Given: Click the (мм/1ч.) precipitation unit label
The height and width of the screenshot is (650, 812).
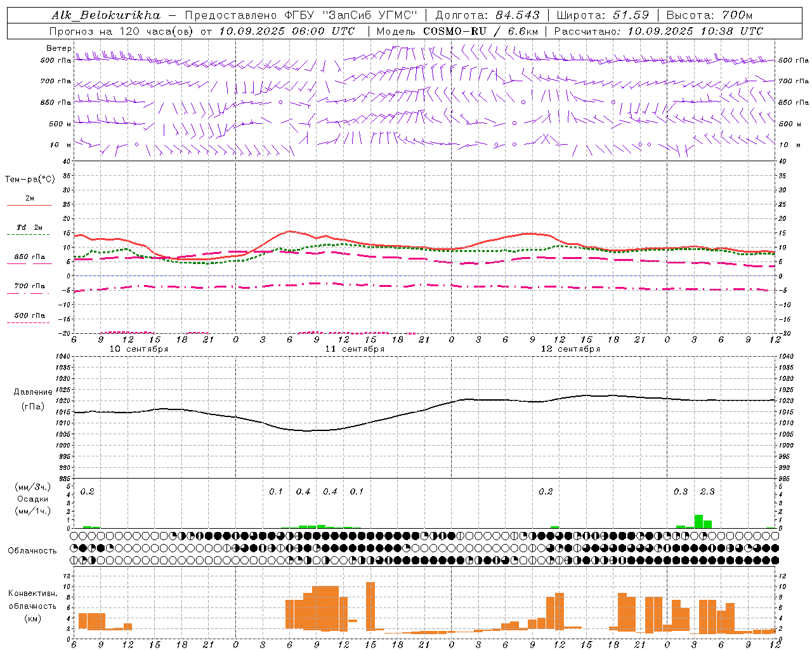Looking at the screenshot, I should click(32, 510).
